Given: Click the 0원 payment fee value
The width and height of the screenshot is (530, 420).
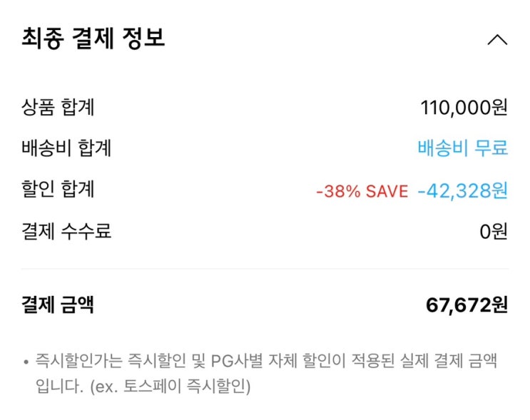Looking at the screenshot, I should (x=493, y=232).
